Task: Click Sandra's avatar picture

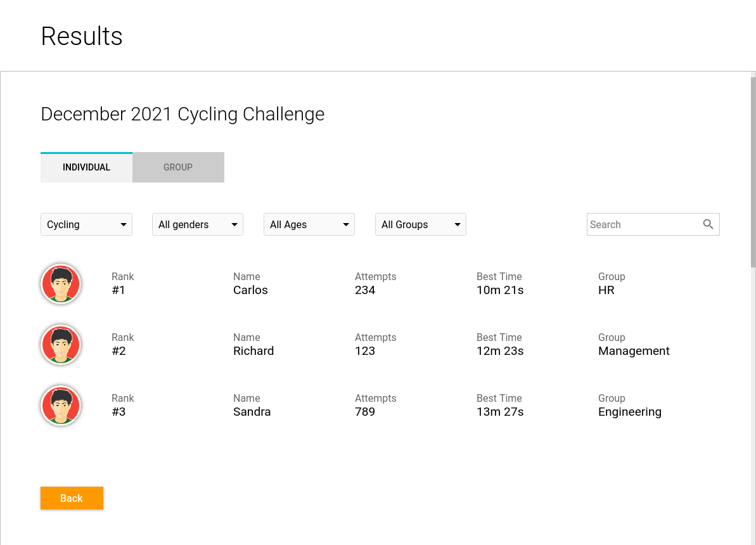Action: [61, 406]
